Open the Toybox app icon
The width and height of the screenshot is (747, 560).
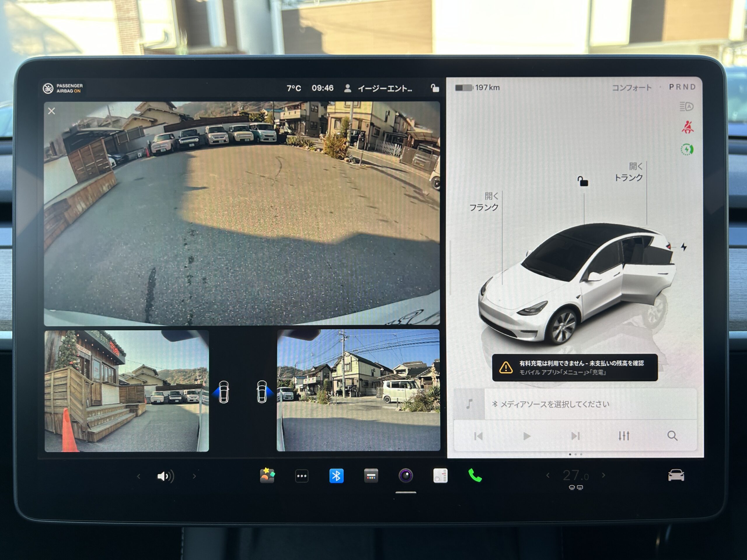pos(267,476)
